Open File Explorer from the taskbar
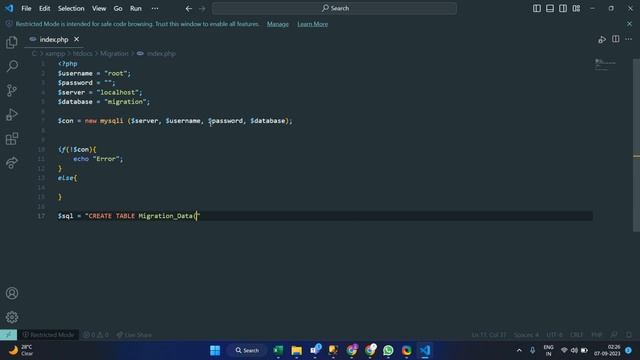This screenshot has height=360, width=640. [297, 350]
